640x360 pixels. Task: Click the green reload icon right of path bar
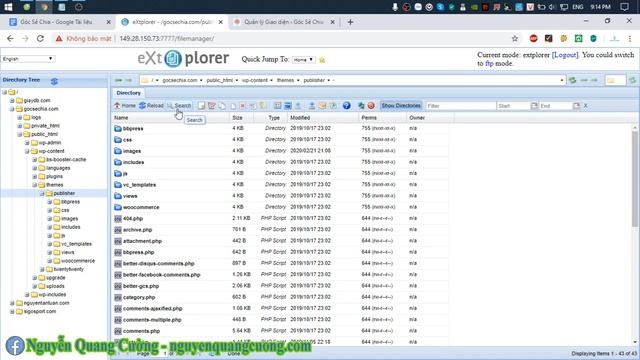[573, 80]
